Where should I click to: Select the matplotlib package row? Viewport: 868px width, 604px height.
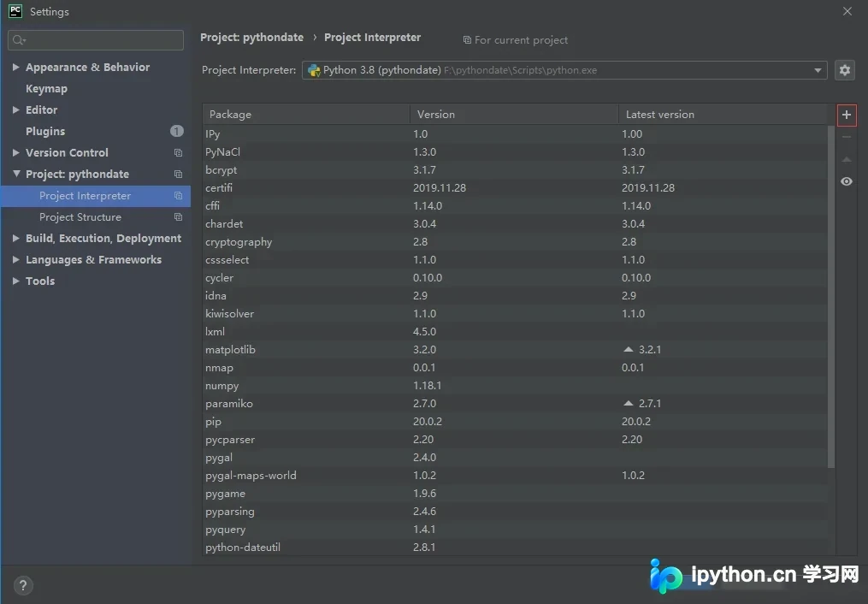coord(515,349)
